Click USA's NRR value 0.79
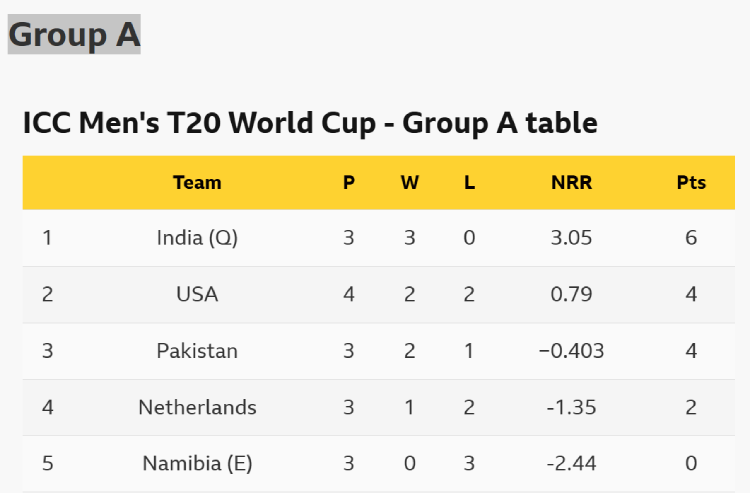This screenshot has height=493, width=750. coord(571,294)
